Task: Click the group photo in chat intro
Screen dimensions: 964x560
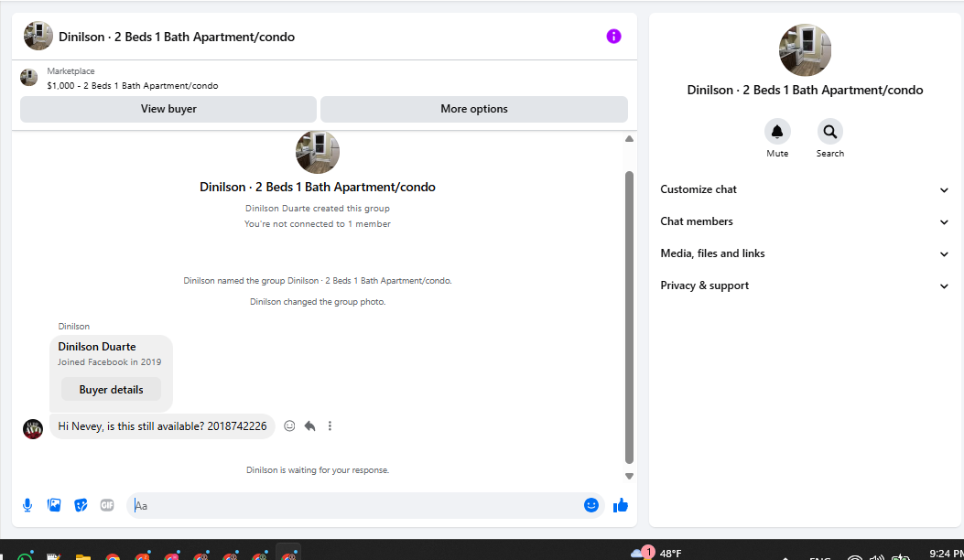Action: tap(318, 152)
